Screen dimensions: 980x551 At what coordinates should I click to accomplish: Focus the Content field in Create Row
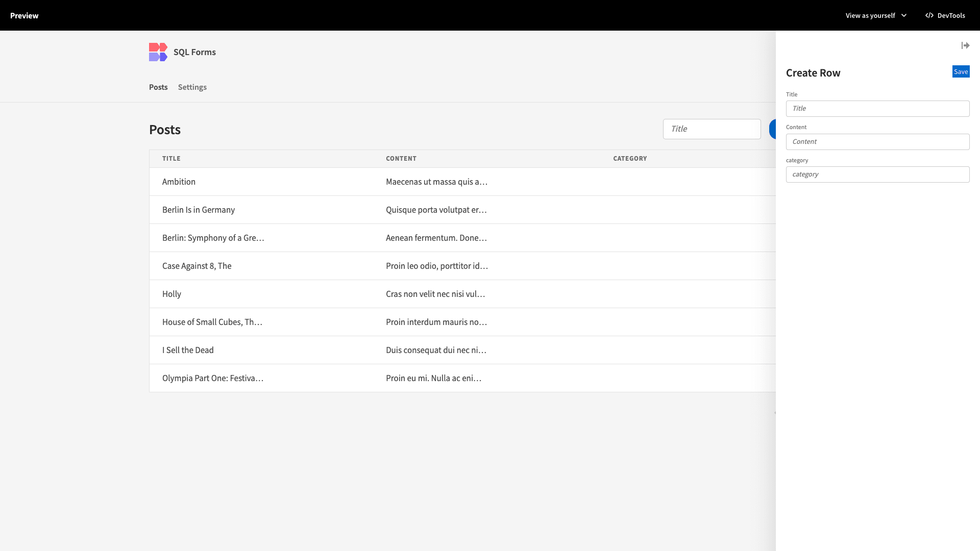877,142
